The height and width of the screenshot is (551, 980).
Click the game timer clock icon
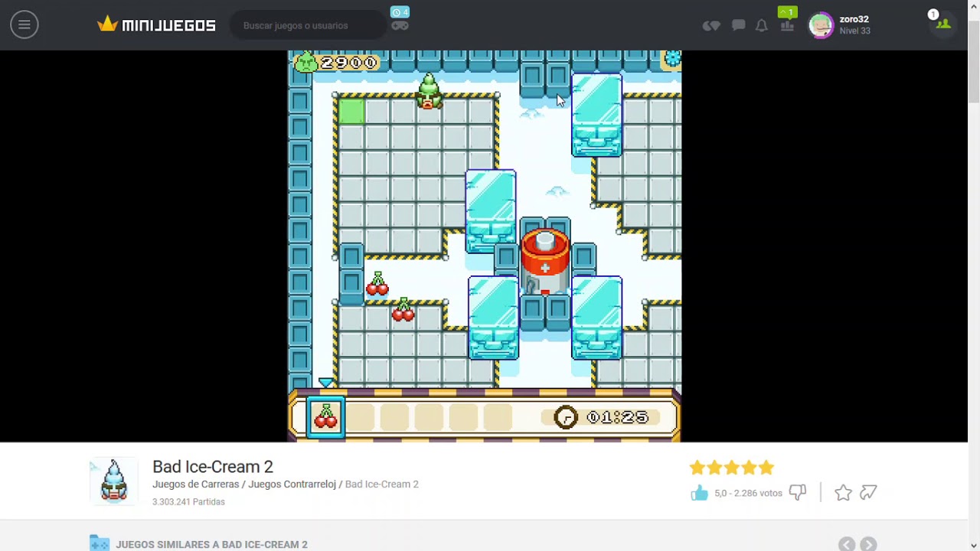click(x=566, y=417)
